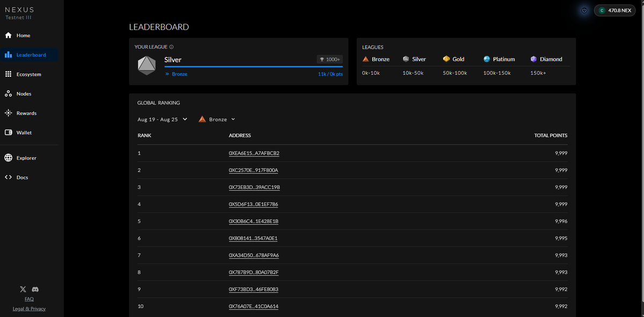Open the Legal & Privacy link
The image size is (644, 317).
tap(29, 308)
